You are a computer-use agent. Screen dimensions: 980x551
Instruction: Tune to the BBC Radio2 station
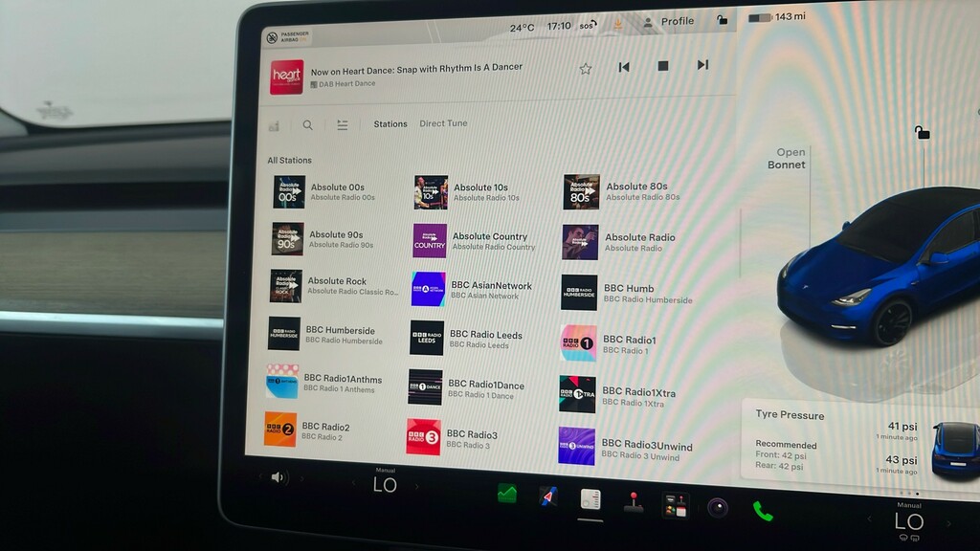[309, 430]
